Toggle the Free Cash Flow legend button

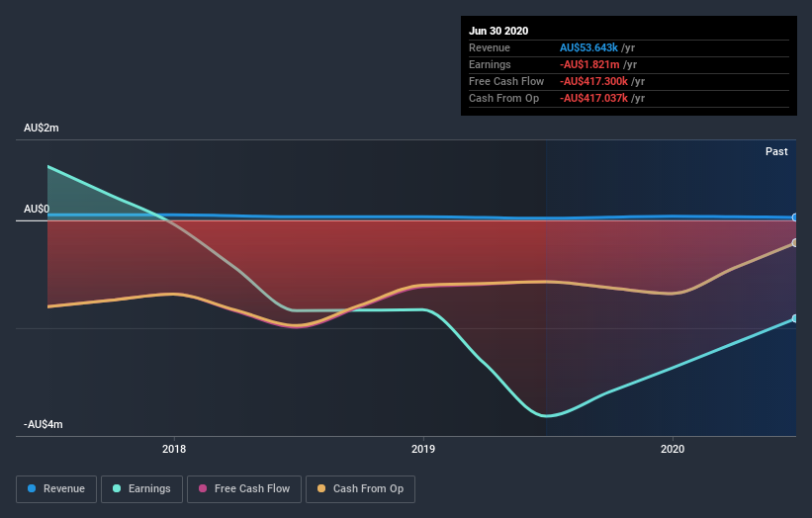pyautogui.click(x=244, y=489)
